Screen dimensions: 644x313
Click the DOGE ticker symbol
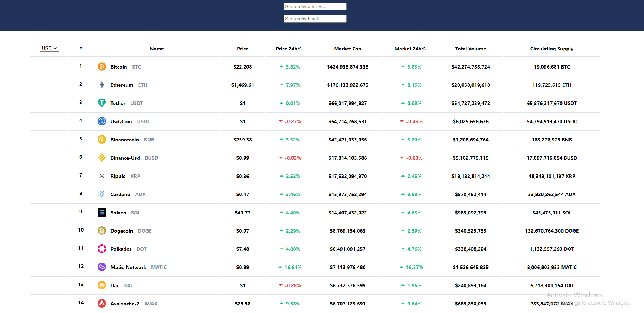click(145, 231)
